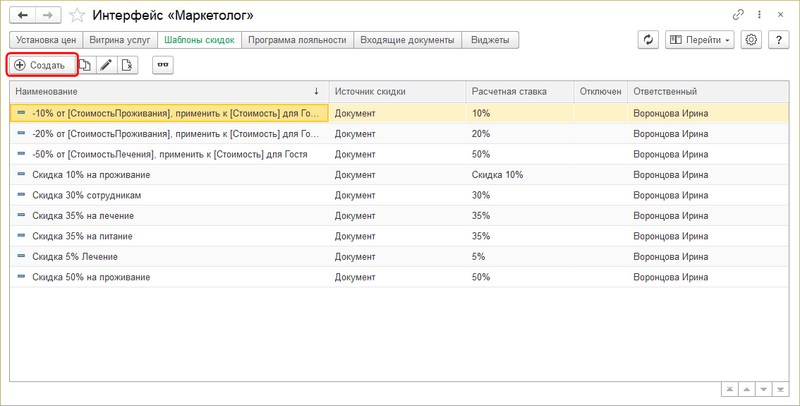This screenshot has height=406, width=800.
Task: Open help with the question mark button
Action: pos(778,40)
